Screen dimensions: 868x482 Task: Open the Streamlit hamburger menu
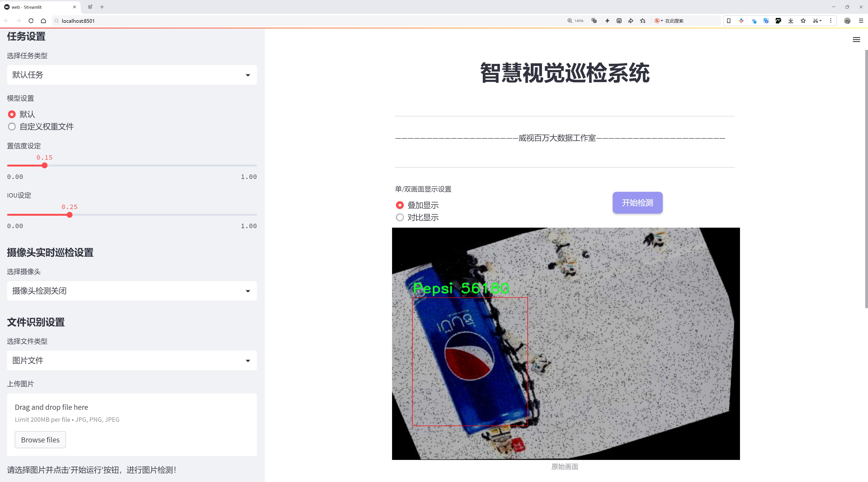856,40
